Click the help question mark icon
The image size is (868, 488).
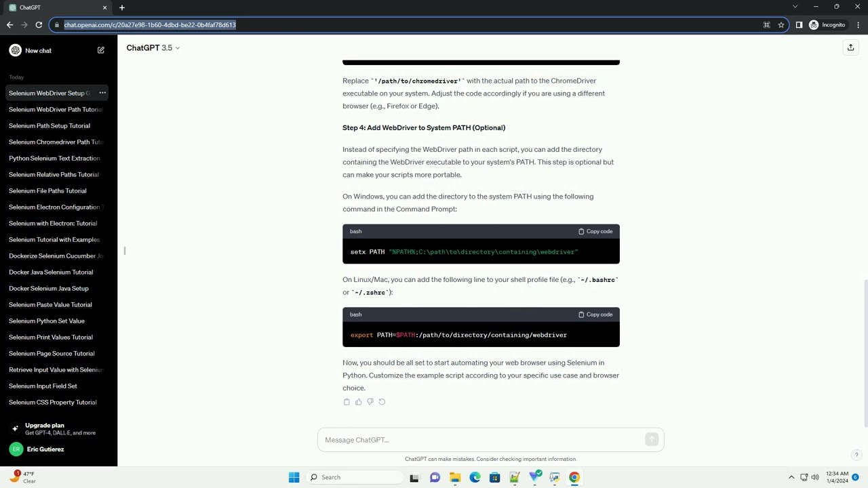tap(856, 455)
